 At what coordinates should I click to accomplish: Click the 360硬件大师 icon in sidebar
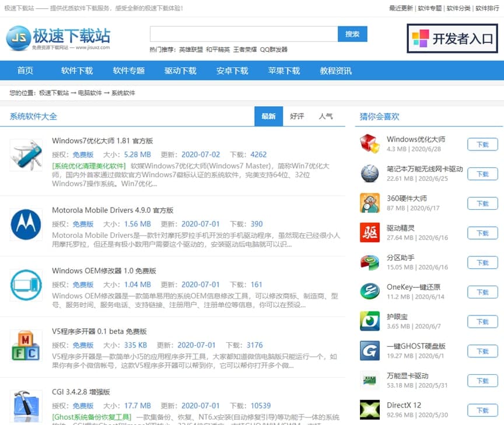[x=370, y=203]
